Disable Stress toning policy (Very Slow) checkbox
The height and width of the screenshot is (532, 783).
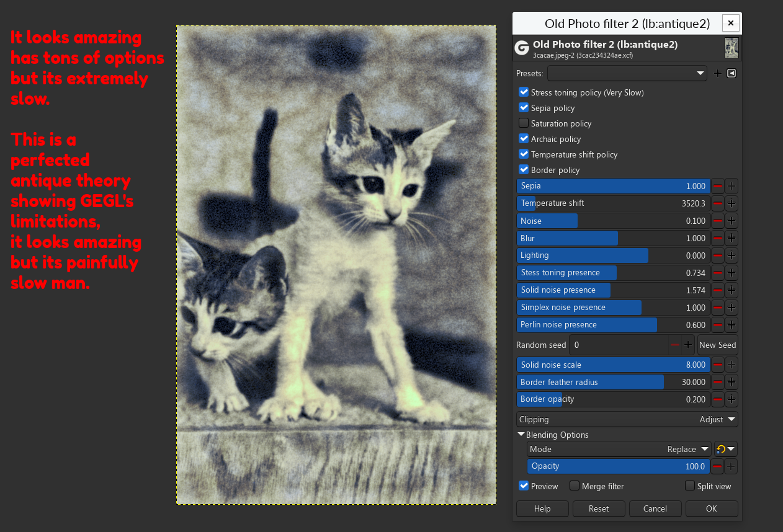tap(524, 92)
